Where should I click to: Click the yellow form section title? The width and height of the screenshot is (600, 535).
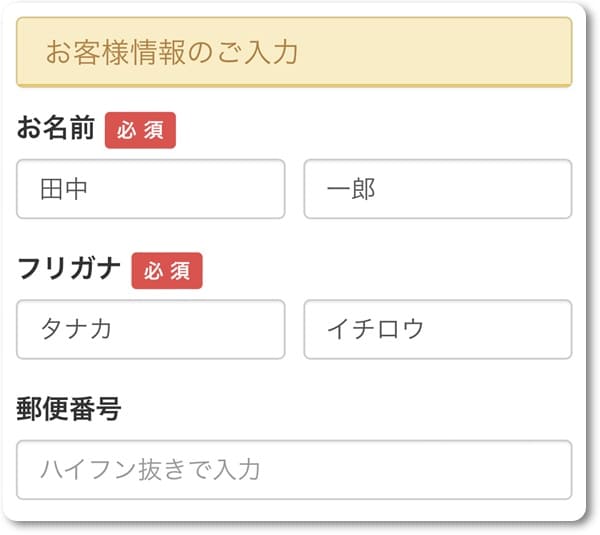click(294, 52)
